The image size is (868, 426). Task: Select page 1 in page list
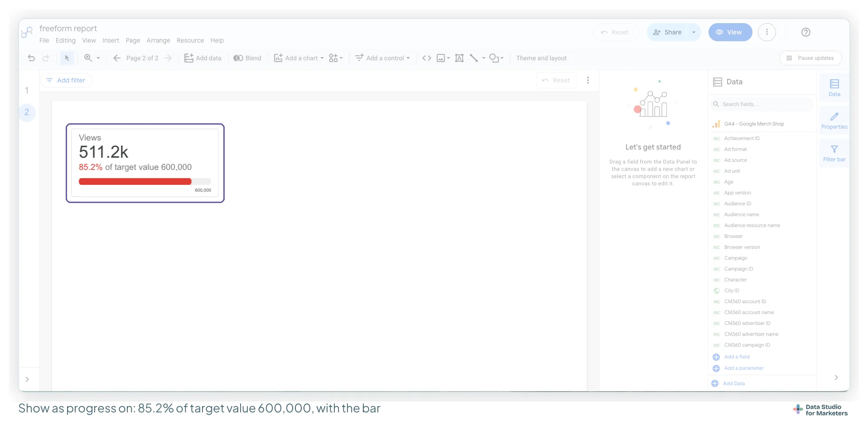point(27,90)
